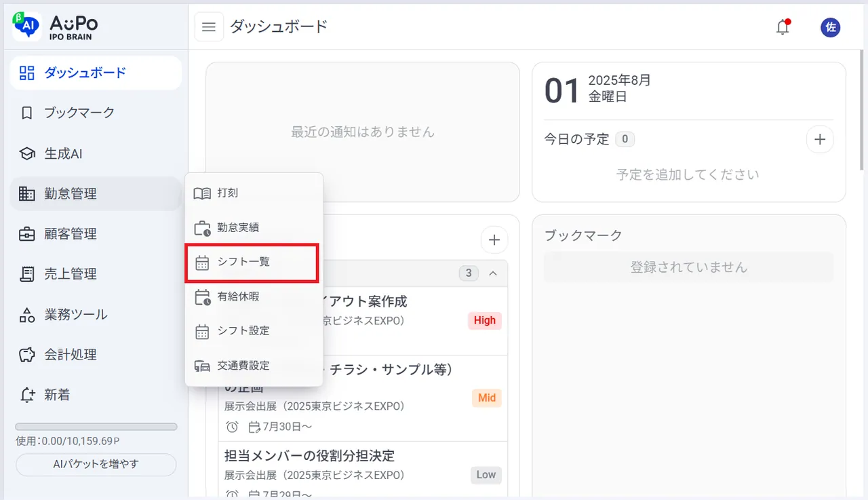This screenshot has width=868, height=500.
Task: Click the AIパケットを増やす button
Action: 96,465
